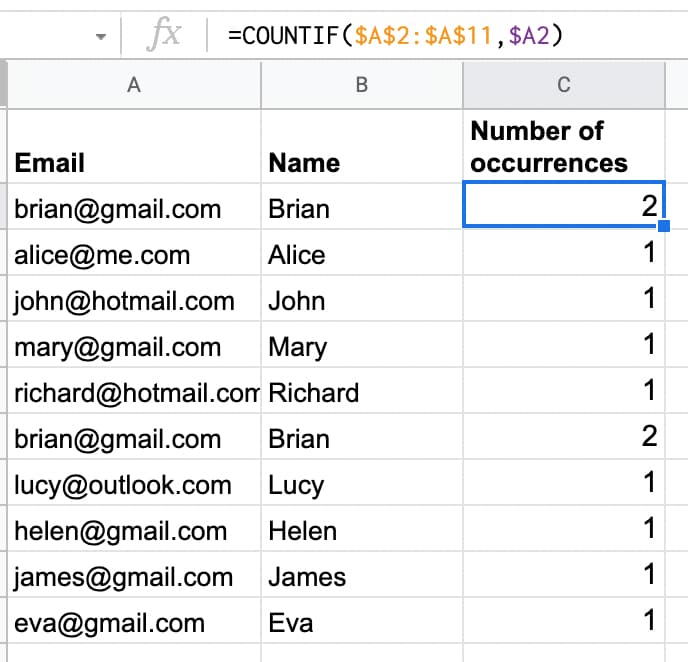Select occurrences count cell in Lucy row
Screen dimensions: 688x662
[x=564, y=483]
